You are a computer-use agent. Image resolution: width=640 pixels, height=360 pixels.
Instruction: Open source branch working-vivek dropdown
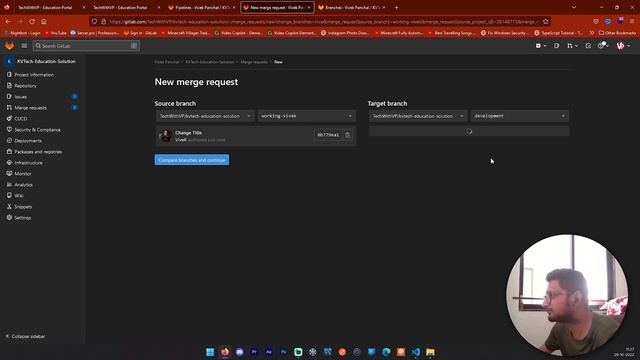307,116
